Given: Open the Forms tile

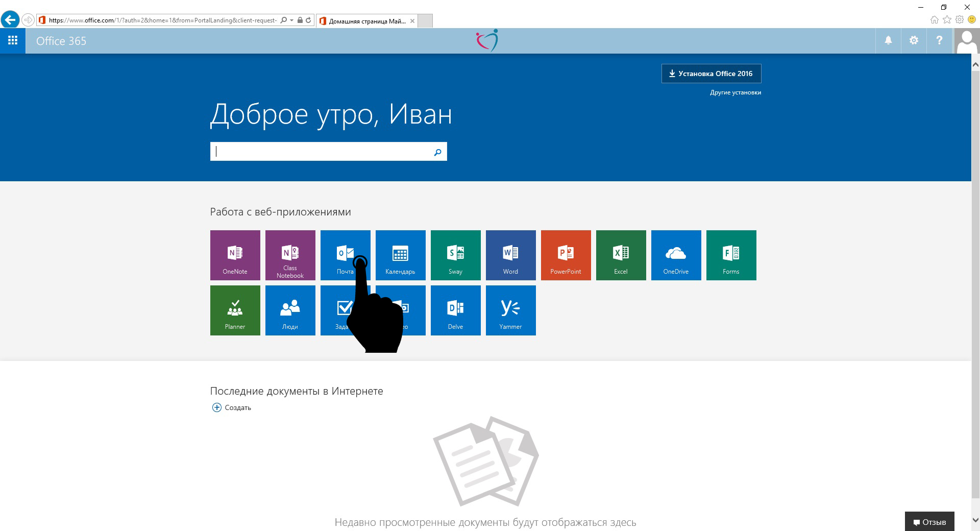Looking at the screenshot, I should (731, 255).
